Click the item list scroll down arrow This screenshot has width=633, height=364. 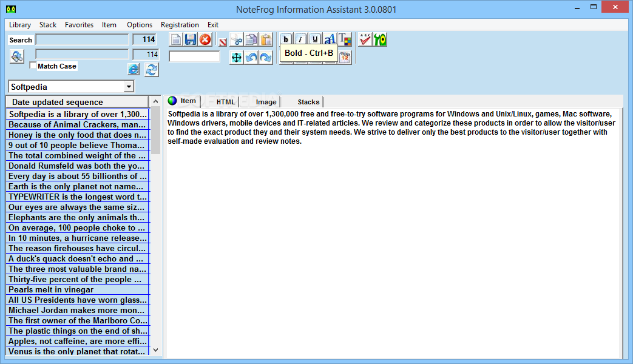tap(156, 350)
